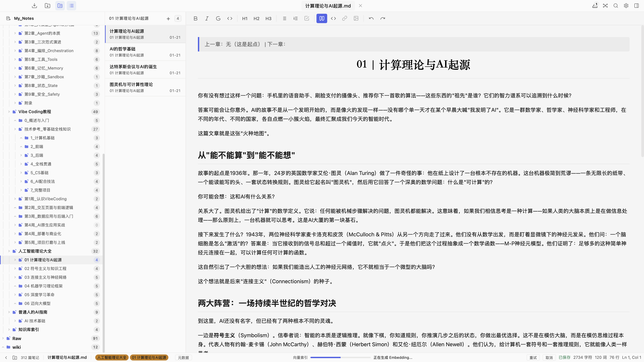Click the editor vertical scrollbar

point(642,91)
